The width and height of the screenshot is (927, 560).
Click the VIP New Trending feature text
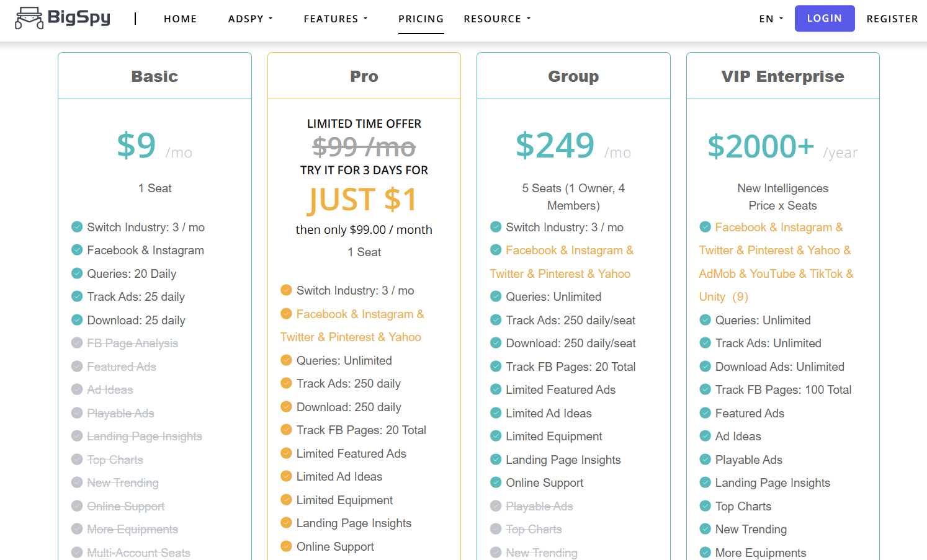point(751,529)
